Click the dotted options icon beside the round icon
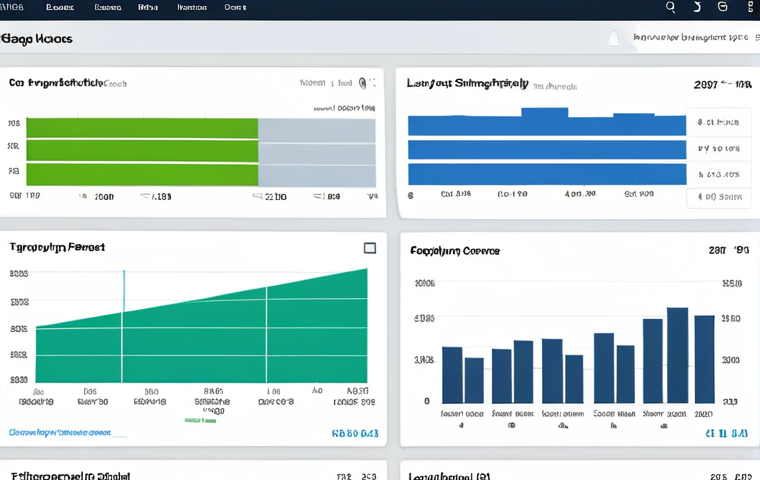This screenshot has width=760, height=480. click(x=372, y=83)
